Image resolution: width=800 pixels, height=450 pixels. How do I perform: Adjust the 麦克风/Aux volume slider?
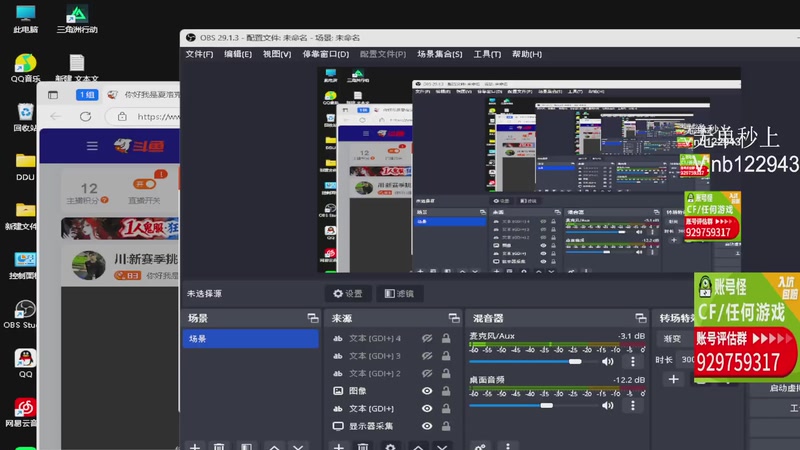coord(533,362)
